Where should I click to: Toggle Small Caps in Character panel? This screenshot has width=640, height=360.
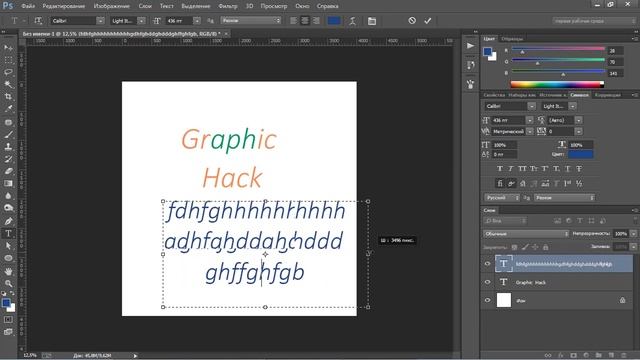(x=534, y=169)
